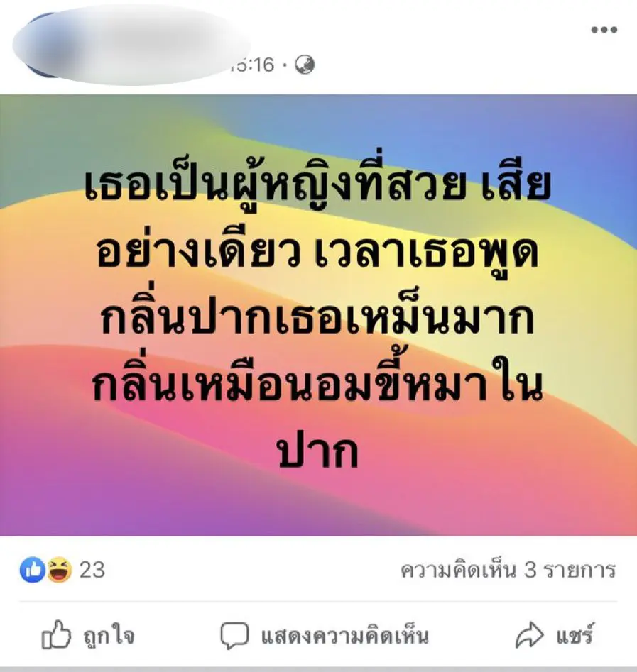The width and height of the screenshot is (637, 672).
Task: Click the post timestamp ending in 5:16
Action: coord(252,65)
